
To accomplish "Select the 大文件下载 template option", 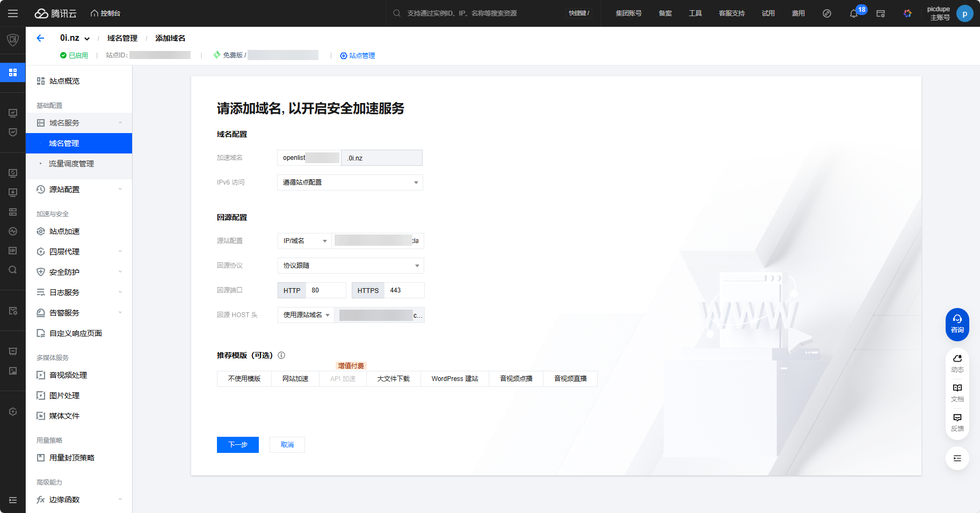I will (x=393, y=379).
